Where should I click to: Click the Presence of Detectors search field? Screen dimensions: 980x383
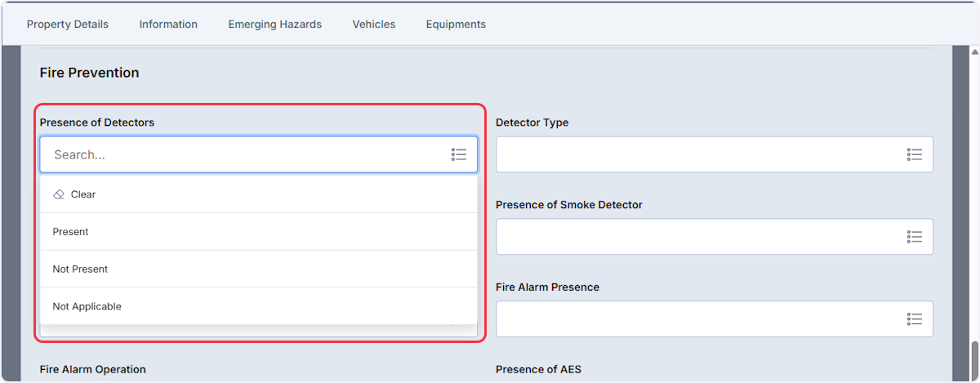(258, 154)
